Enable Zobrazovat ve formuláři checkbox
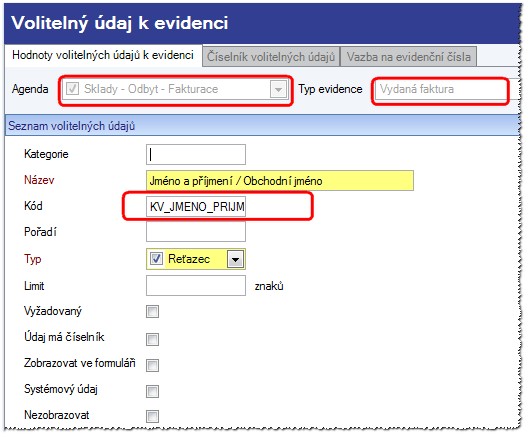This screenshot has height=439, width=531. (x=152, y=365)
